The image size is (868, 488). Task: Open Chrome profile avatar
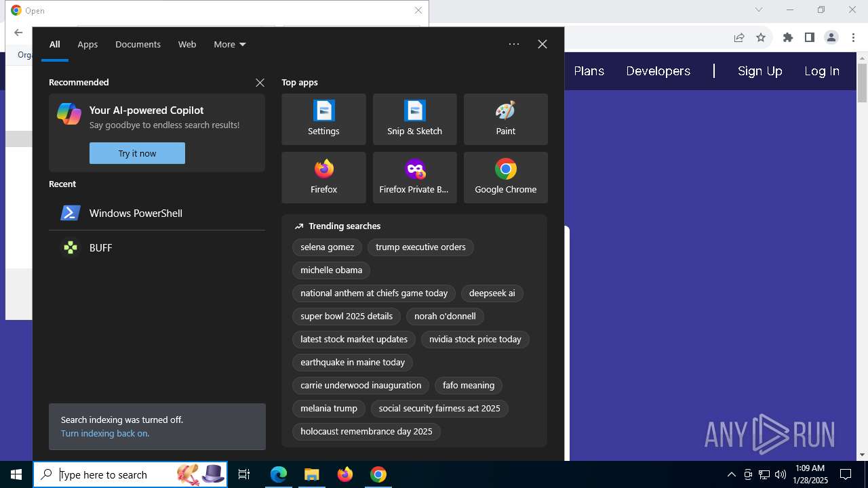click(x=831, y=38)
